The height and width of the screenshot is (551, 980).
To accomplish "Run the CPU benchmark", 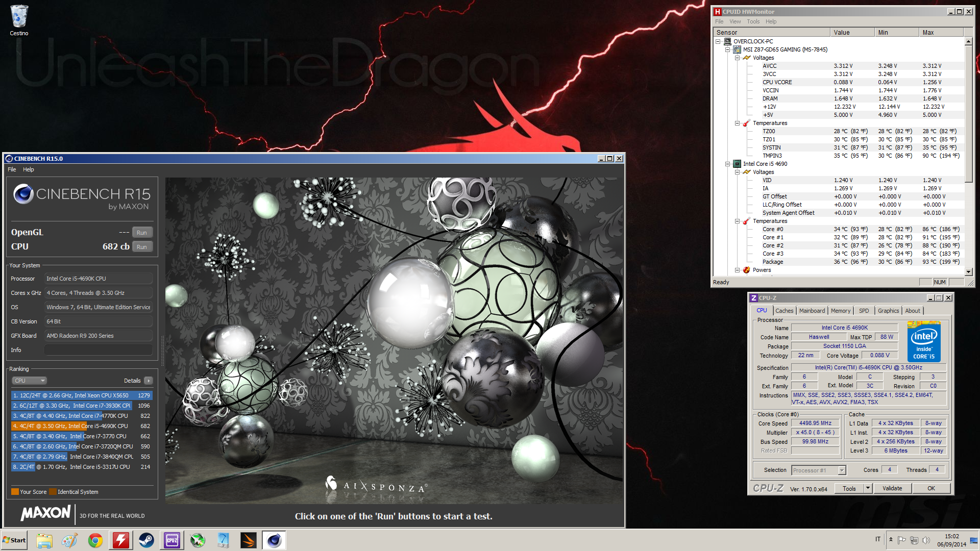I will tap(142, 247).
